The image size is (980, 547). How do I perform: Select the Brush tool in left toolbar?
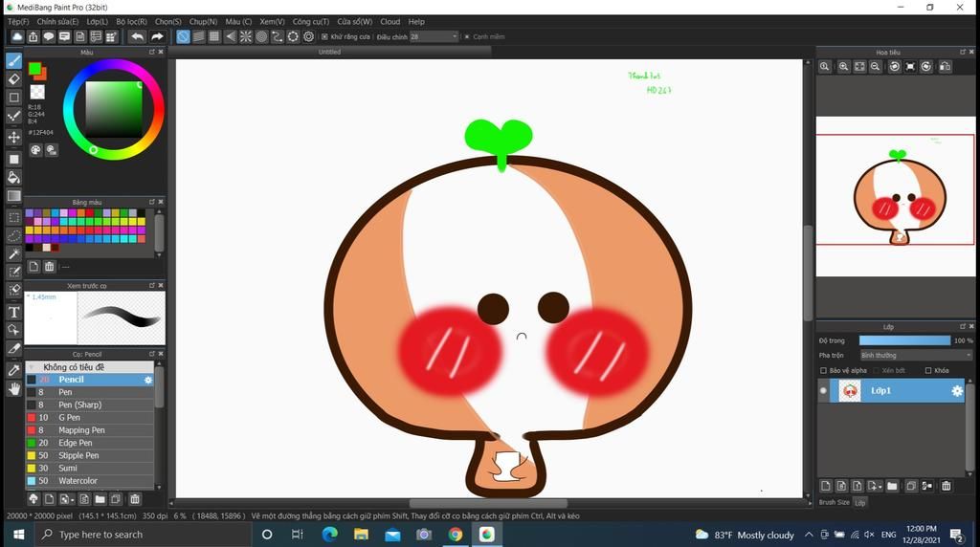point(13,60)
